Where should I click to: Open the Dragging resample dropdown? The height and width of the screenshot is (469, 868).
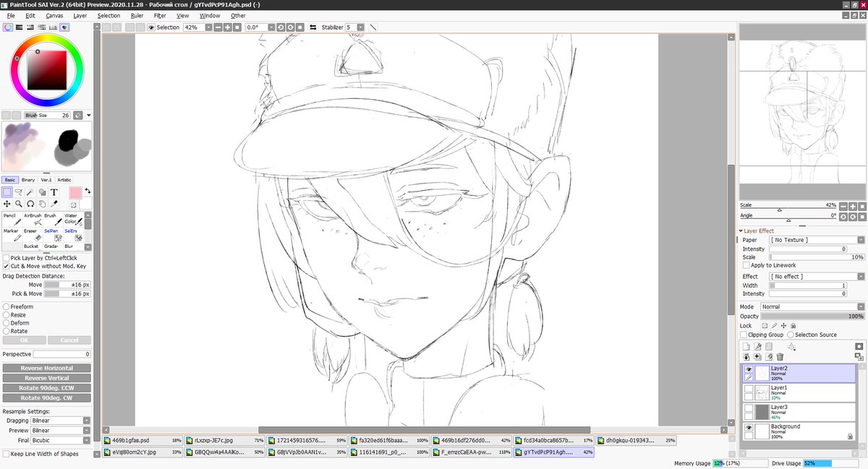coord(87,421)
